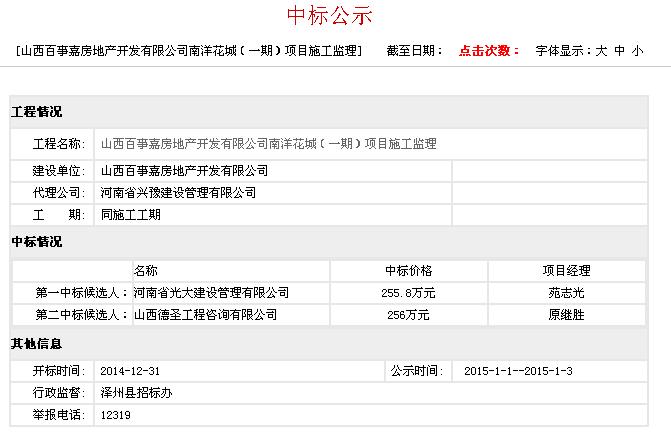Image resolution: width=671 pixels, height=436 pixels.
Task: Click the 其他信息 section heading
Action: 37,344
